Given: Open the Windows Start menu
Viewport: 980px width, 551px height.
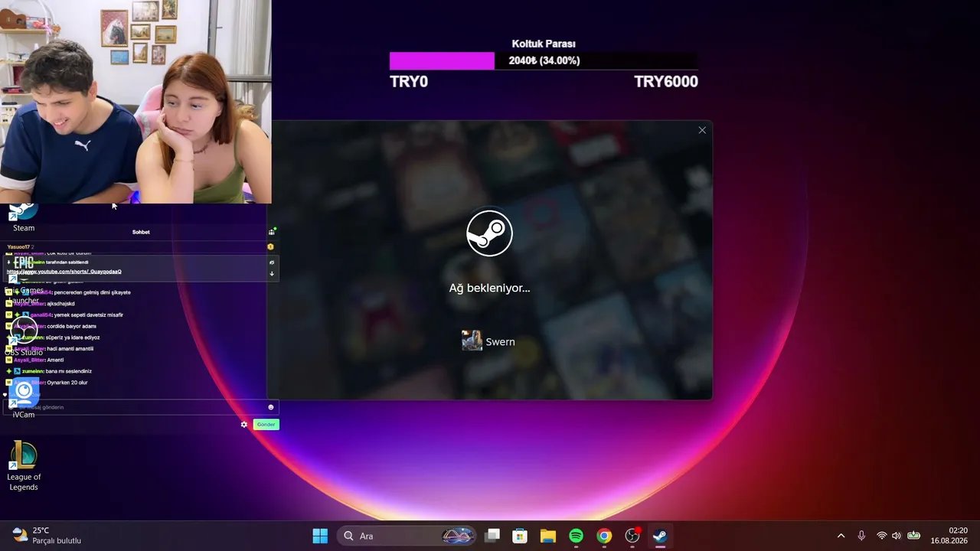Looking at the screenshot, I should (320, 536).
